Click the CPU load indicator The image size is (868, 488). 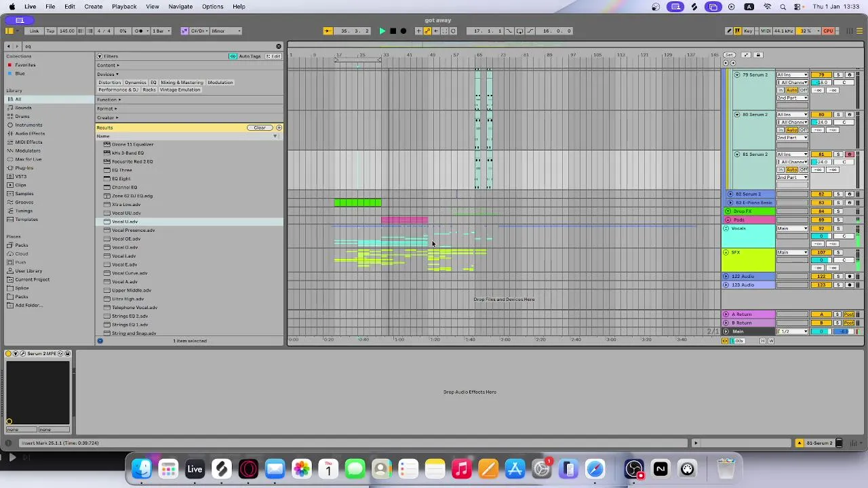[828, 30]
